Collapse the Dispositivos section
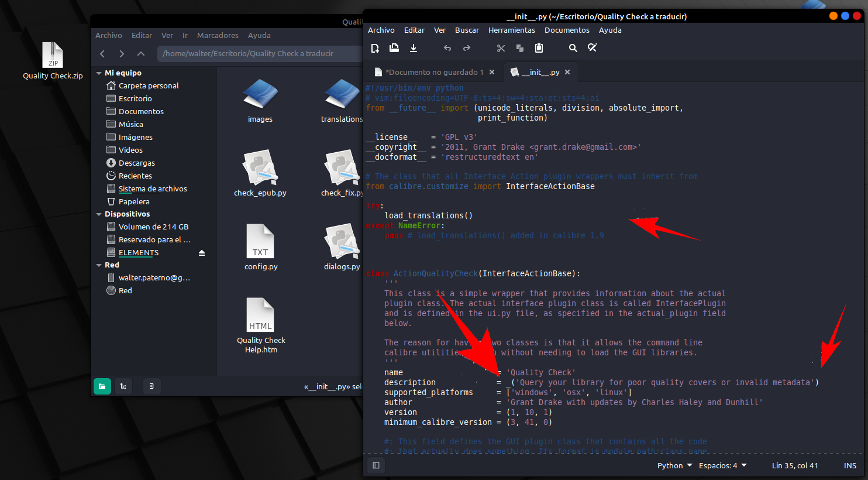The width and height of the screenshot is (868, 480). [x=99, y=214]
